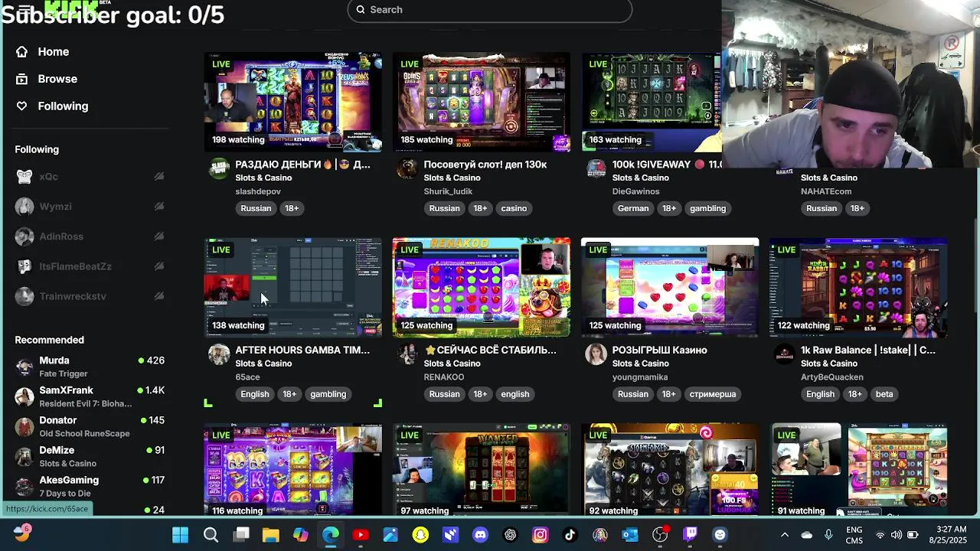Click slashdepov streamer avatar
The height and width of the screenshot is (551, 980).
[219, 168]
